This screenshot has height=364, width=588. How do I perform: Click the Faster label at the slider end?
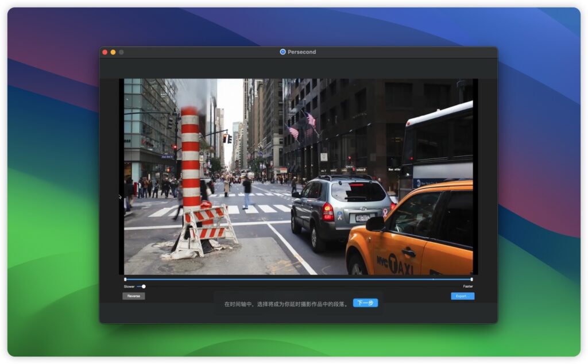(x=468, y=286)
